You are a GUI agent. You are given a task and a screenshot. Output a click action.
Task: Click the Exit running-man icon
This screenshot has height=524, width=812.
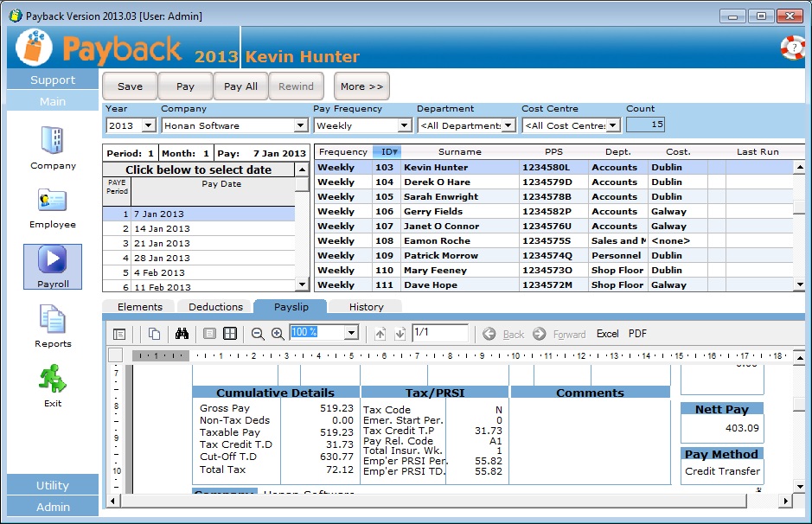(53, 380)
